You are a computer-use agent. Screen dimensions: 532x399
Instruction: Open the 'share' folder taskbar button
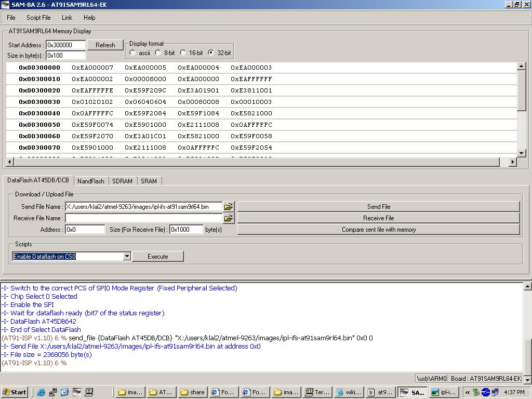(x=192, y=392)
